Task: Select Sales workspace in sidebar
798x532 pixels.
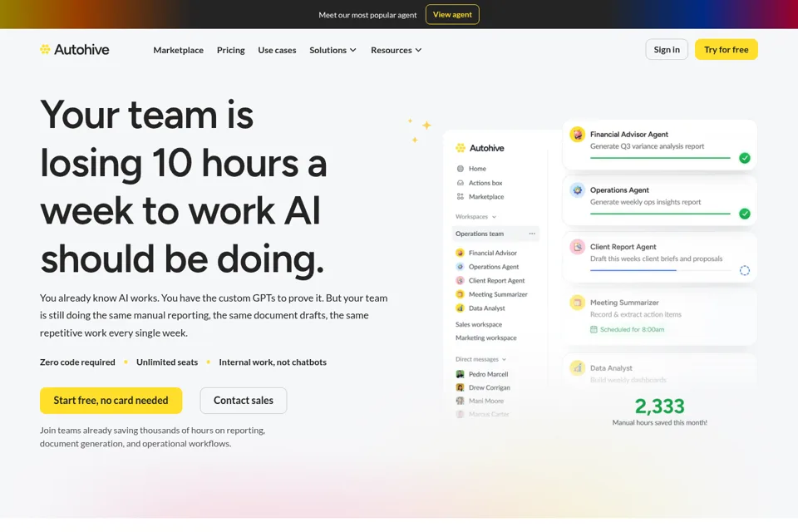Action: coord(479,324)
